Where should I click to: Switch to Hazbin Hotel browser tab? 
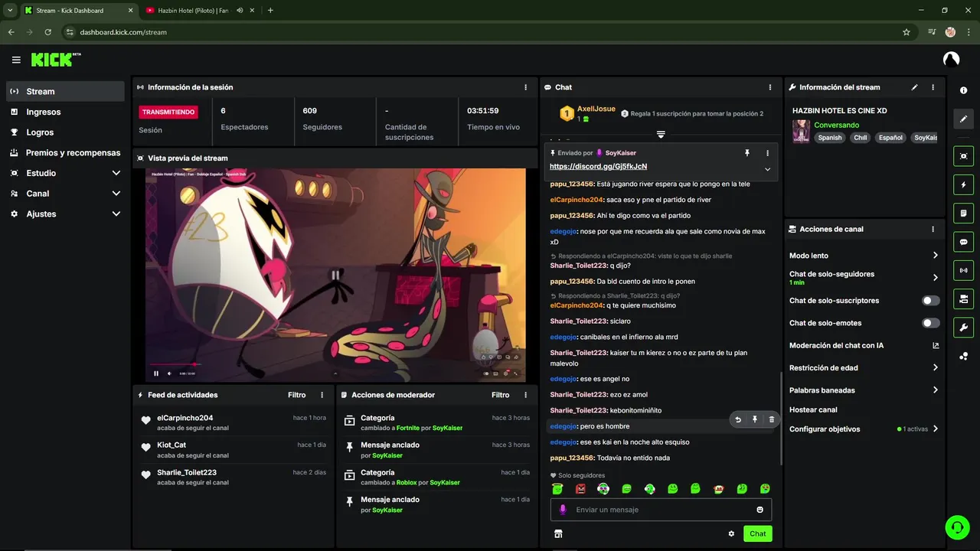tap(199, 10)
